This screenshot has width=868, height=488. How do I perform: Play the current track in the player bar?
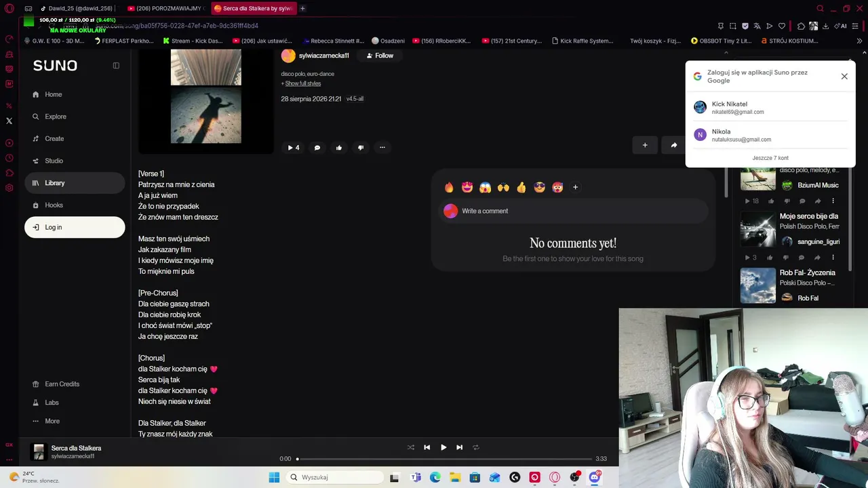pos(443,447)
